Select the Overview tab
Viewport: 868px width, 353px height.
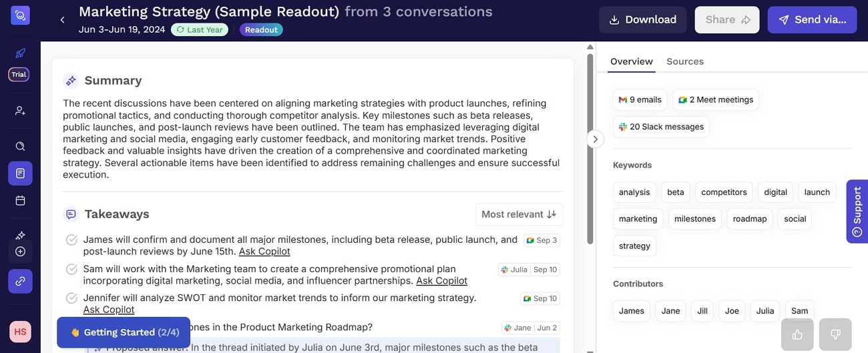(x=631, y=61)
